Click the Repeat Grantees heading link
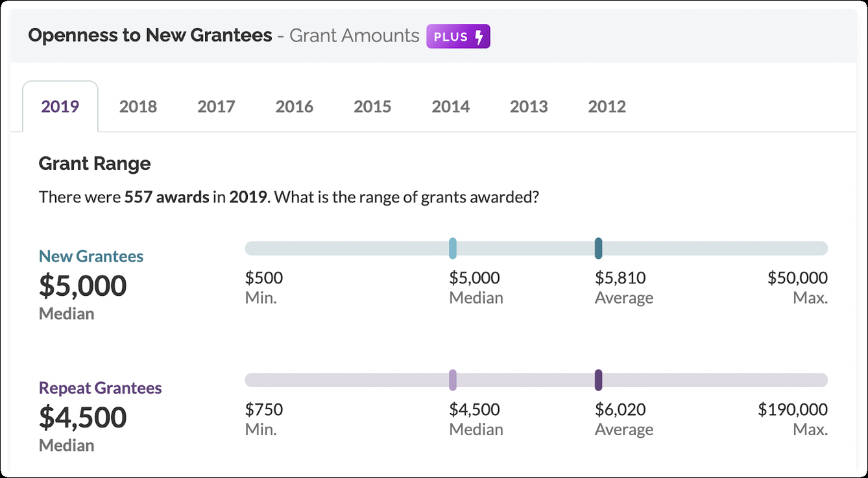The image size is (868, 478). pos(101,387)
